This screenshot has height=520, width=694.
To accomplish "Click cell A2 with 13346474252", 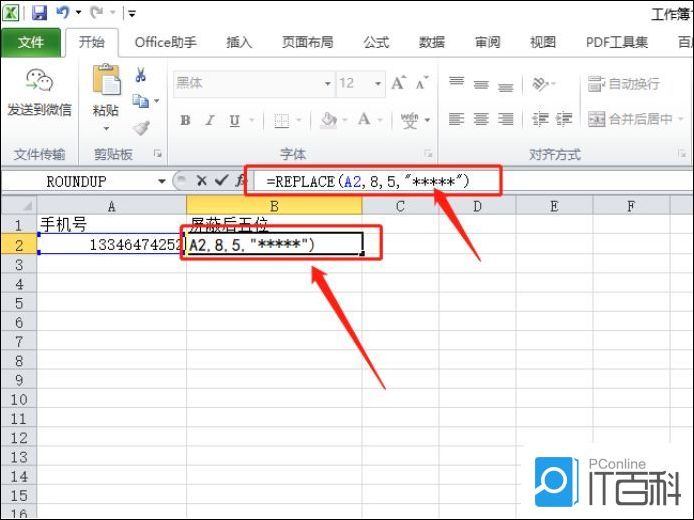I will [112, 245].
